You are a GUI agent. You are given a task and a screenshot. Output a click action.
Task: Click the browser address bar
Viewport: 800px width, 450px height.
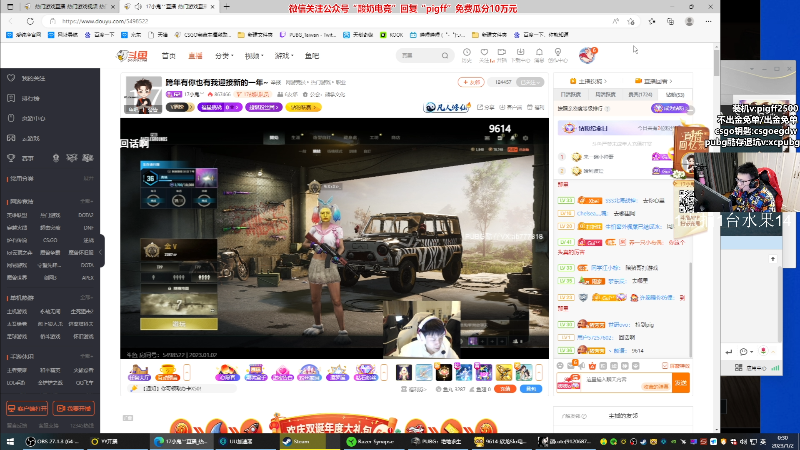pyautogui.click(x=327, y=21)
